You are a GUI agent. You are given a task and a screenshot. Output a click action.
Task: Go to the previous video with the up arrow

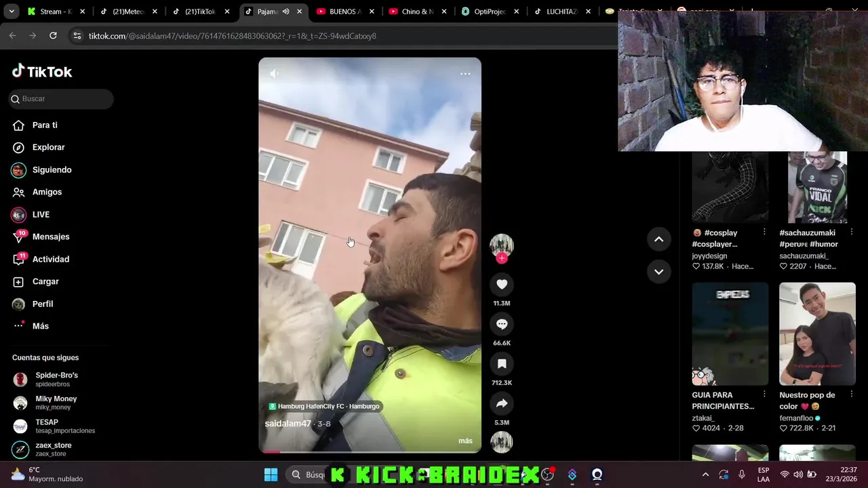[x=658, y=239]
